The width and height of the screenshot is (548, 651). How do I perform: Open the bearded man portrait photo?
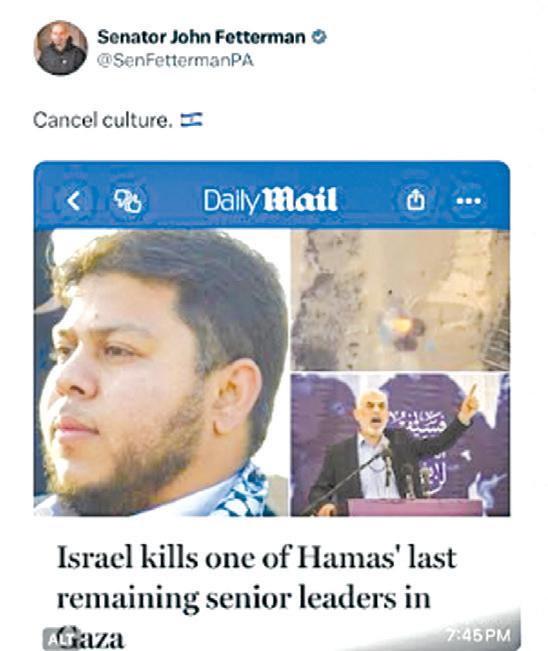tap(161, 372)
